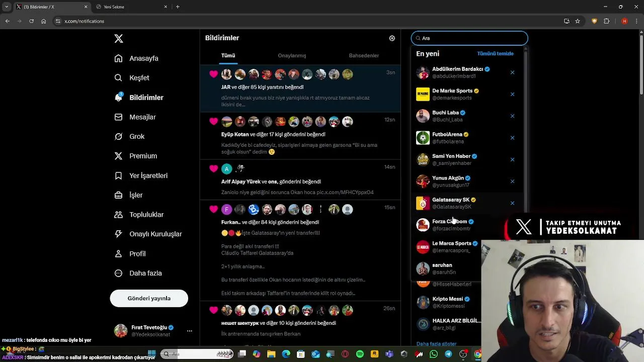Remove Buchi Laba from recent searches
The height and width of the screenshot is (362, 644).
(512, 116)
